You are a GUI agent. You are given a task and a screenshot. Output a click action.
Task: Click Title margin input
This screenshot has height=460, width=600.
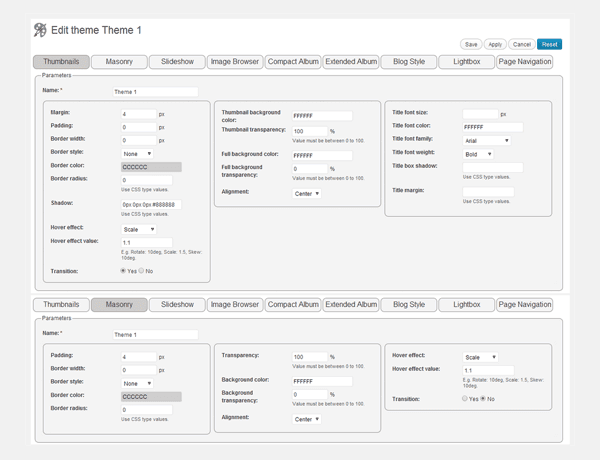488,192
